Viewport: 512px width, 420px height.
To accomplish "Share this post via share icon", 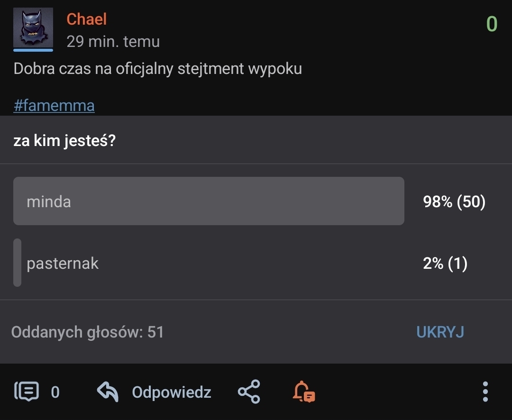I will [249, 392].
